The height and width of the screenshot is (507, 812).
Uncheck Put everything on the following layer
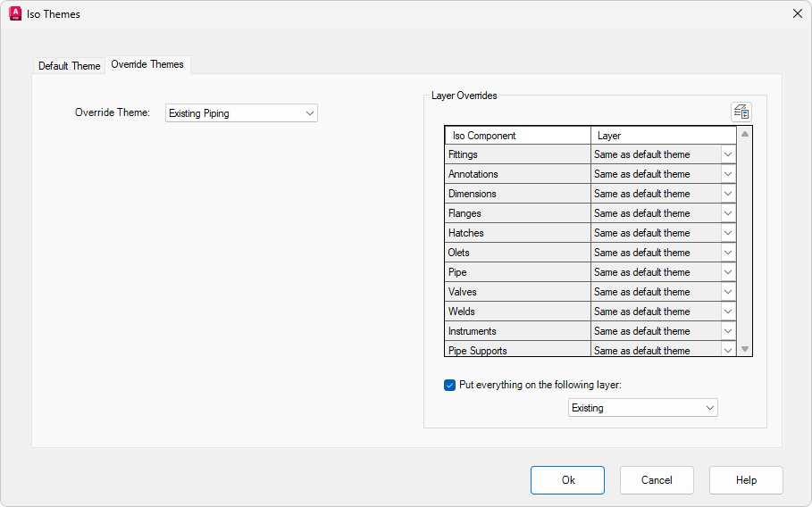point(450,386)
